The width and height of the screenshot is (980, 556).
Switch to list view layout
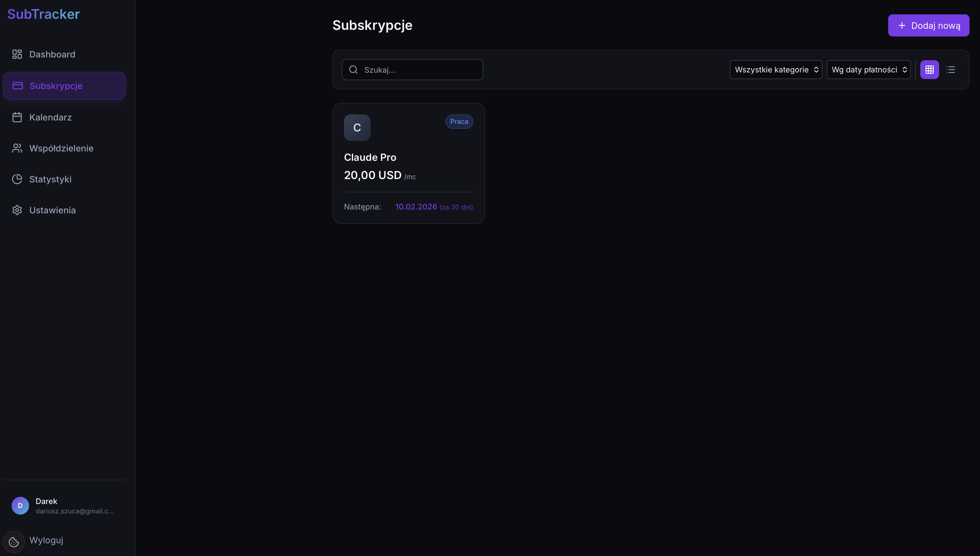[951, 70]
